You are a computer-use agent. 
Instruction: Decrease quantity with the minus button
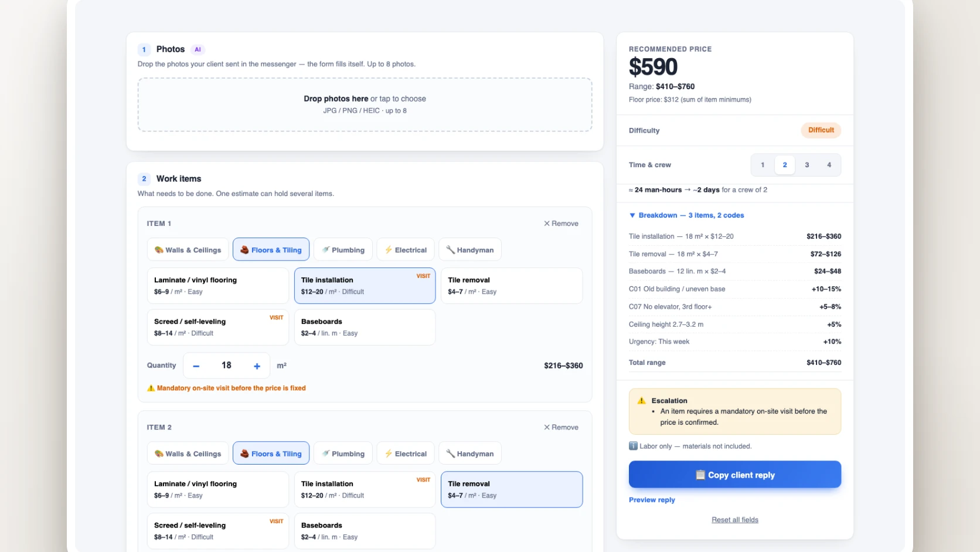click(196, 366)
